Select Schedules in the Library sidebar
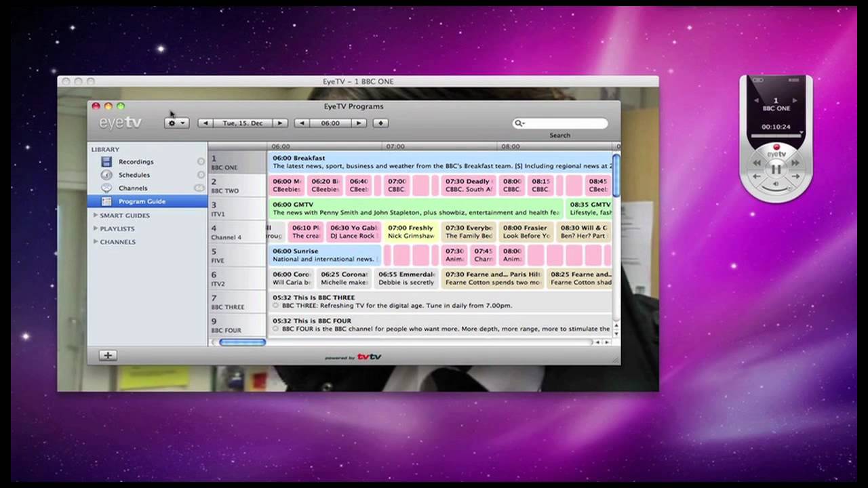The height and width of the screenshot is (488, 868). (147, 175)
